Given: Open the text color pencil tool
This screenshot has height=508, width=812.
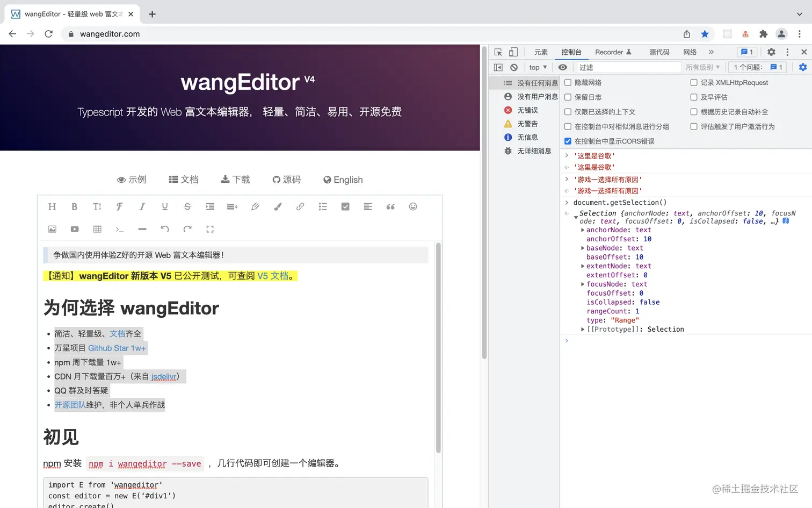Looking at the screenshot, I should point(255,206).
